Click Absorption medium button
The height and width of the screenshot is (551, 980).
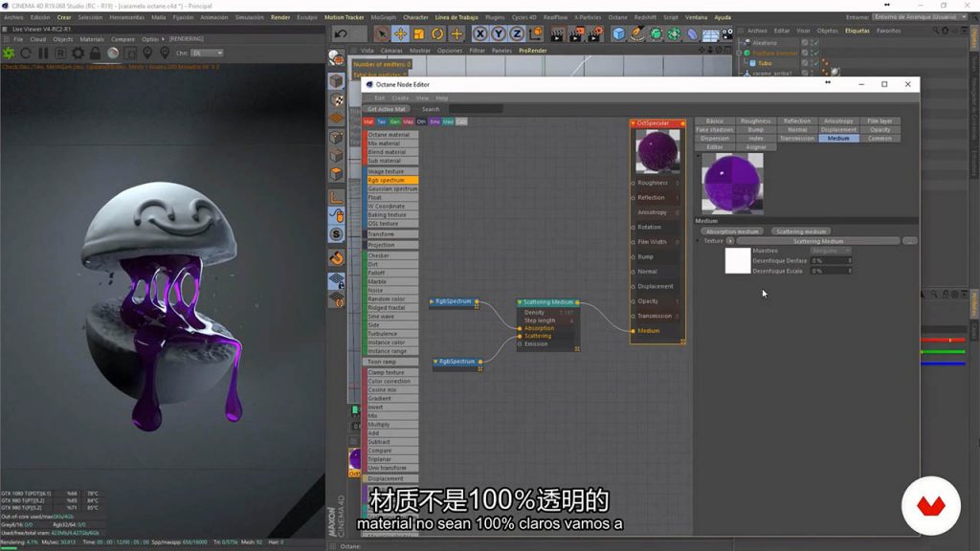point(731,231)
